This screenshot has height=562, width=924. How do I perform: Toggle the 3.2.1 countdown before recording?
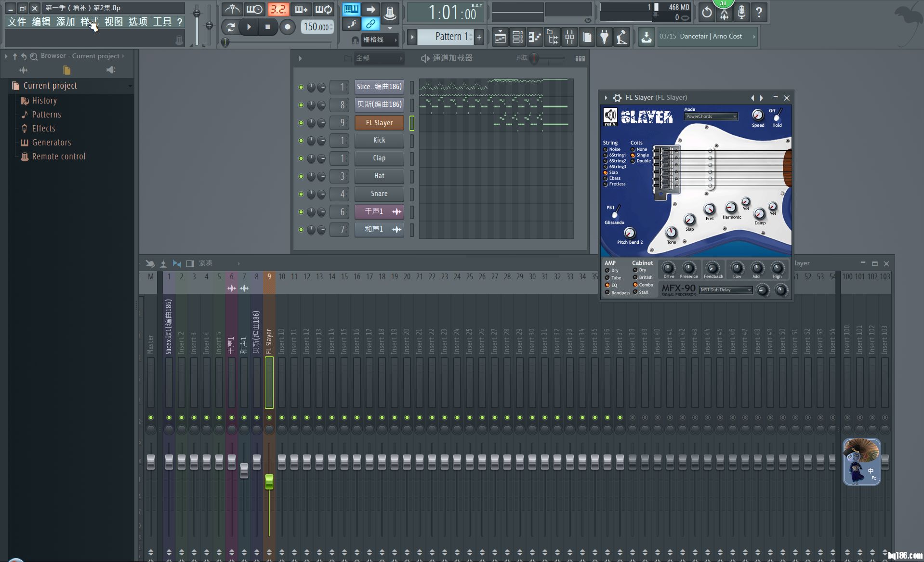click(x=278, y=10)
